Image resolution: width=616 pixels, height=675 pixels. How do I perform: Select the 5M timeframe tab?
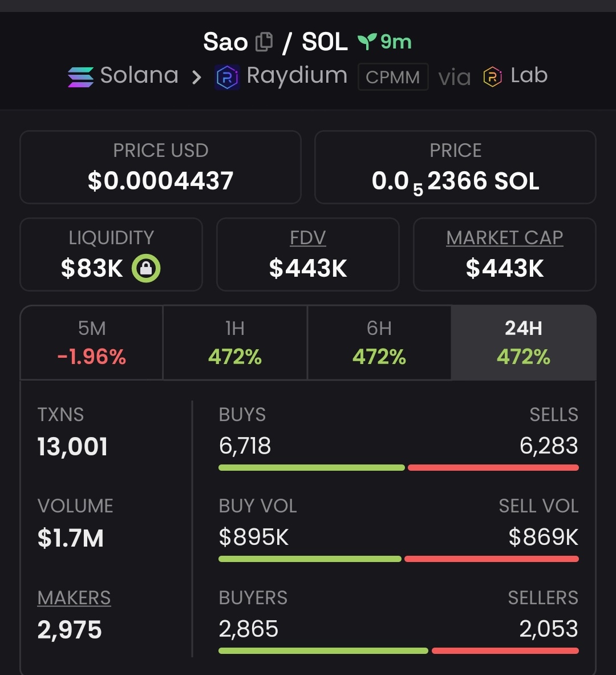(x=92, y=343)
